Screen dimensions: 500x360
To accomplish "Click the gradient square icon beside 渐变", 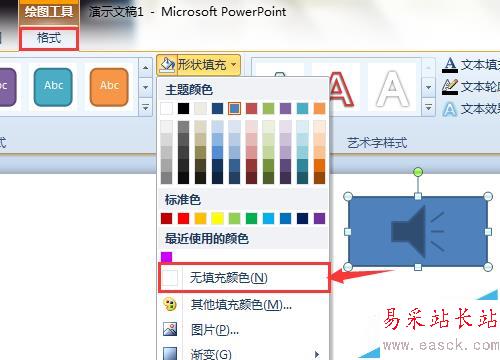I will point(170,353).
